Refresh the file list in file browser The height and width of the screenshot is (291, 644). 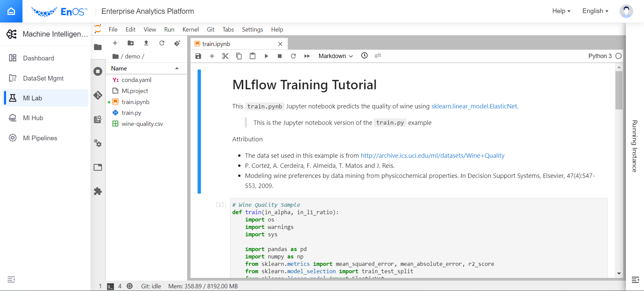coord(162,43)
